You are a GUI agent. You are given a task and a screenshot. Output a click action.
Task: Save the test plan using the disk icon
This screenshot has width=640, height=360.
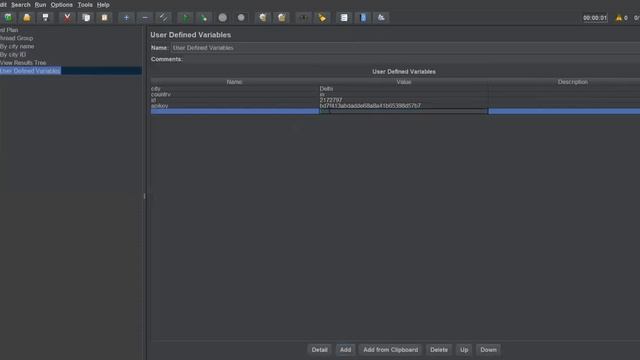[x=45, y=18]
